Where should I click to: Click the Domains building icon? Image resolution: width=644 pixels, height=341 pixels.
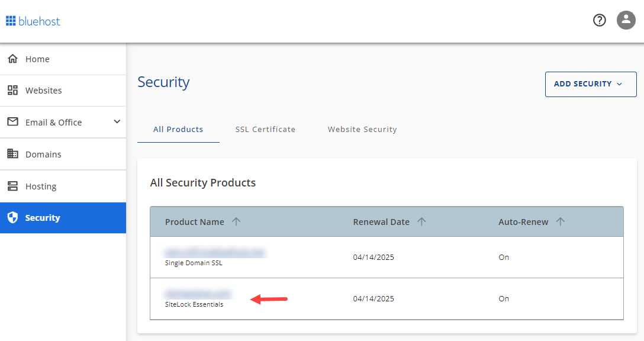pyautogui.click(x=13, y=154)
